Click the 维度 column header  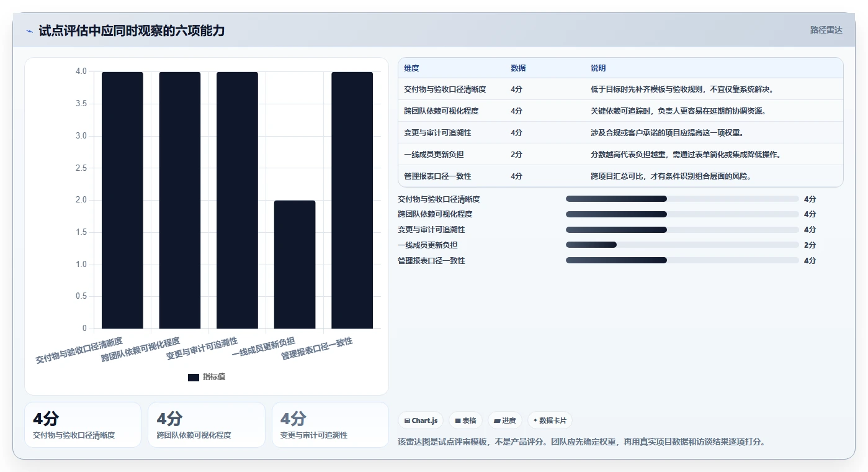click(x=411, y=68)
